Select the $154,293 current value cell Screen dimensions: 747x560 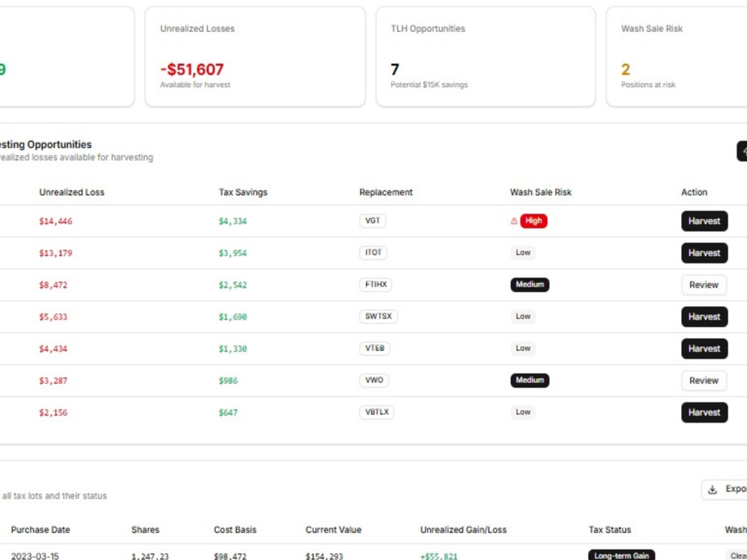(324, 556)
